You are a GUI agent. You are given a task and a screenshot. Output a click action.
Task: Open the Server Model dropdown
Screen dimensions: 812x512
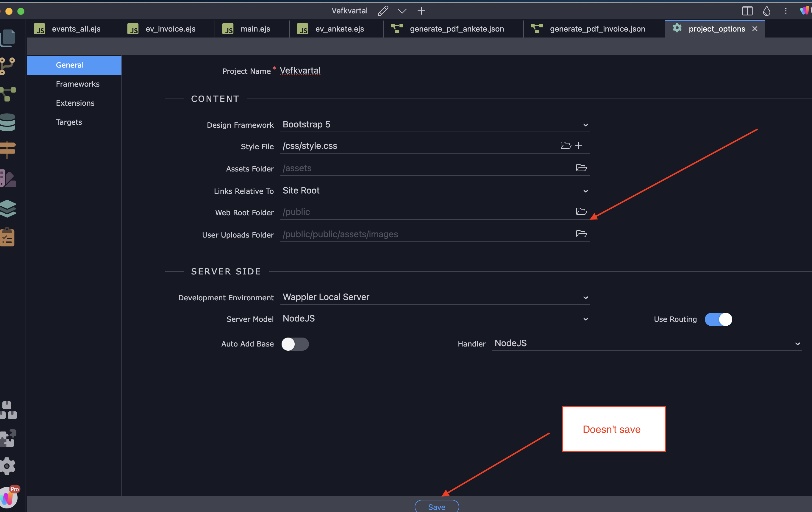pyautogui.click(x=435, y=319)
